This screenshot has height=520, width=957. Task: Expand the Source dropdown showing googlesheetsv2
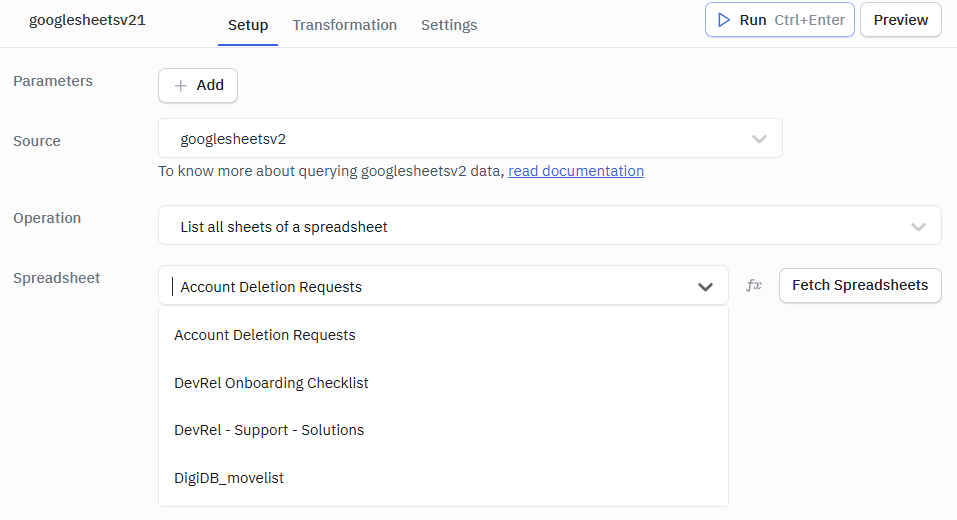click(470, 139)
